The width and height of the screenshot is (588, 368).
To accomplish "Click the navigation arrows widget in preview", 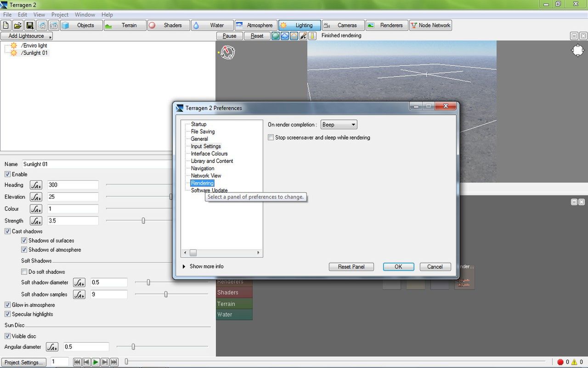I will click(578, 51).
